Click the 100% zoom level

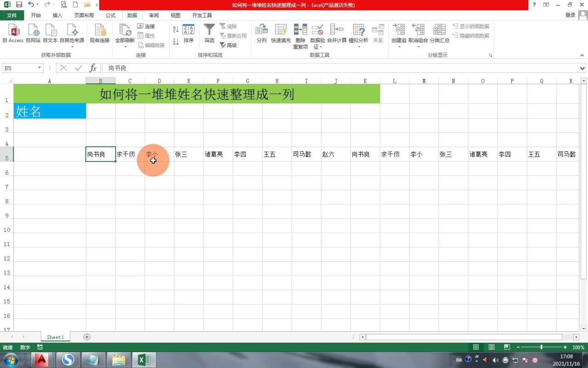578,347
